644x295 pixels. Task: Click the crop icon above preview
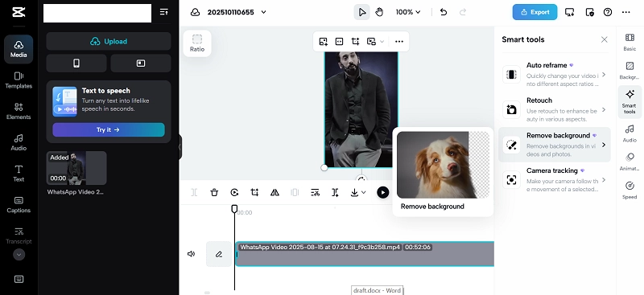click(x=355, y=42)
